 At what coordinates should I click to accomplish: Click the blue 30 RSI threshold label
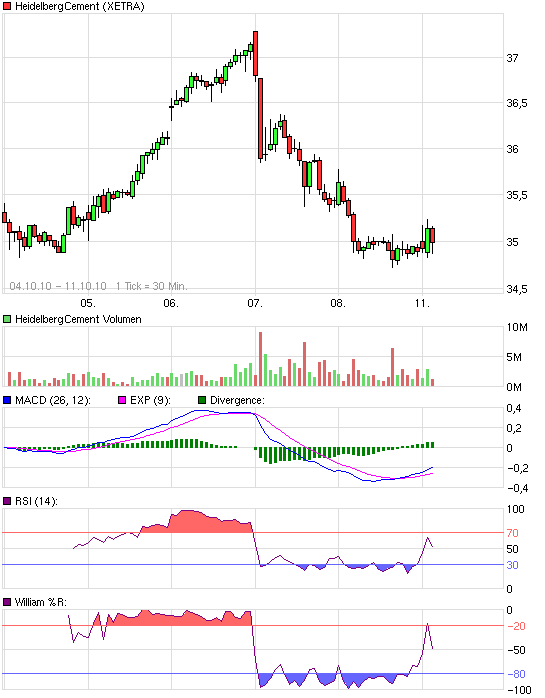tap(512, 565)
